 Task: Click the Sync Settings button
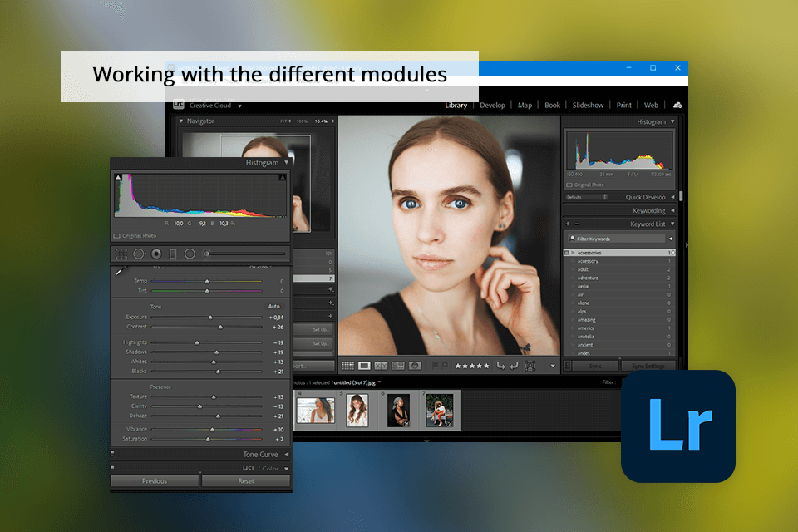pos(648,366)
